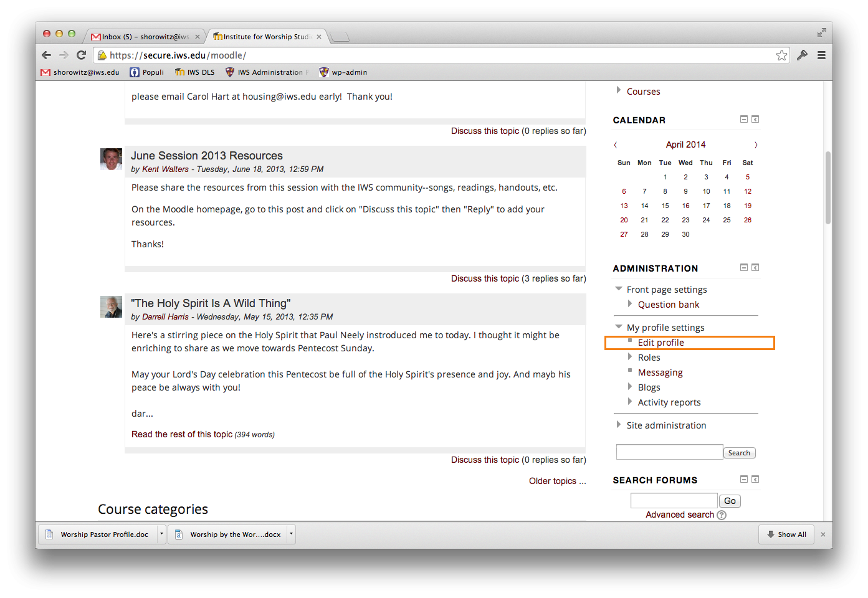Open April 2014 calendar month link
Image resolution: width=868 pixels, height=598 pixels.
pos(685,145)
